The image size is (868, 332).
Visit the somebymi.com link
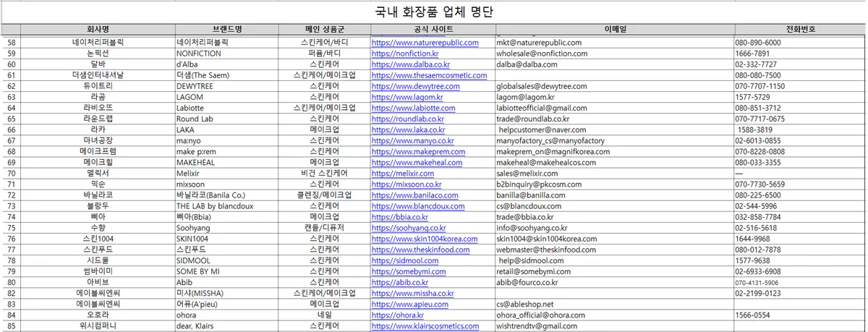coord(410,271)
